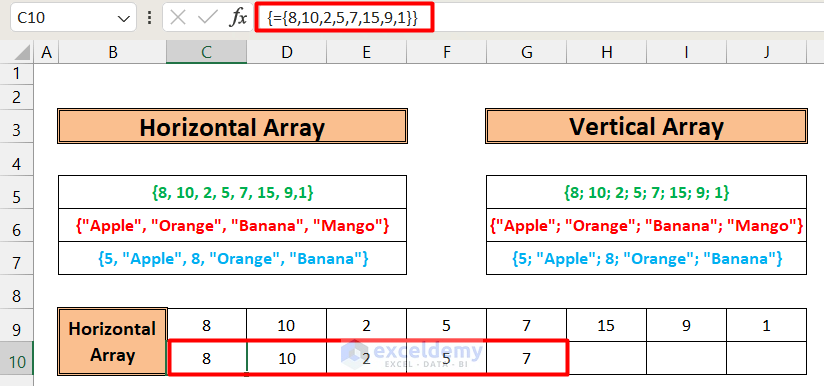Select cell C9 containing 8
Image resolution: width=824 pixels, height=386 pixels.
pos(207,326)
